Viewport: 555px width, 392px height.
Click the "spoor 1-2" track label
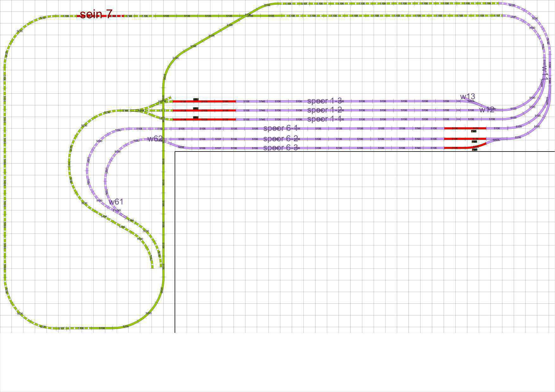pos(325,110)
